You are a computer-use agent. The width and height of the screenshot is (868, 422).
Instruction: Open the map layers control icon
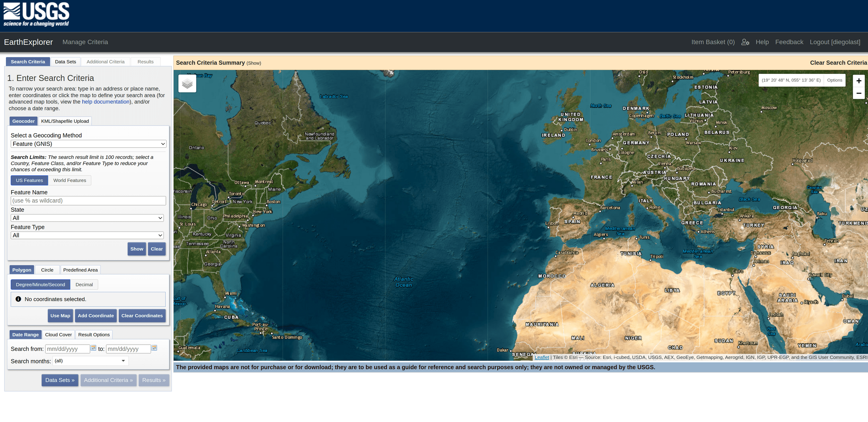(x=187, y=84)
